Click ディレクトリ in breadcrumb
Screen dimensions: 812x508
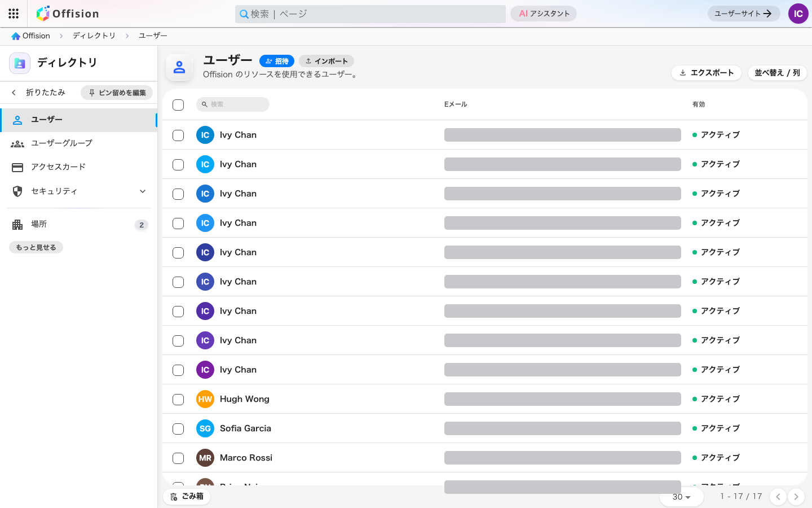pos(94,36)
